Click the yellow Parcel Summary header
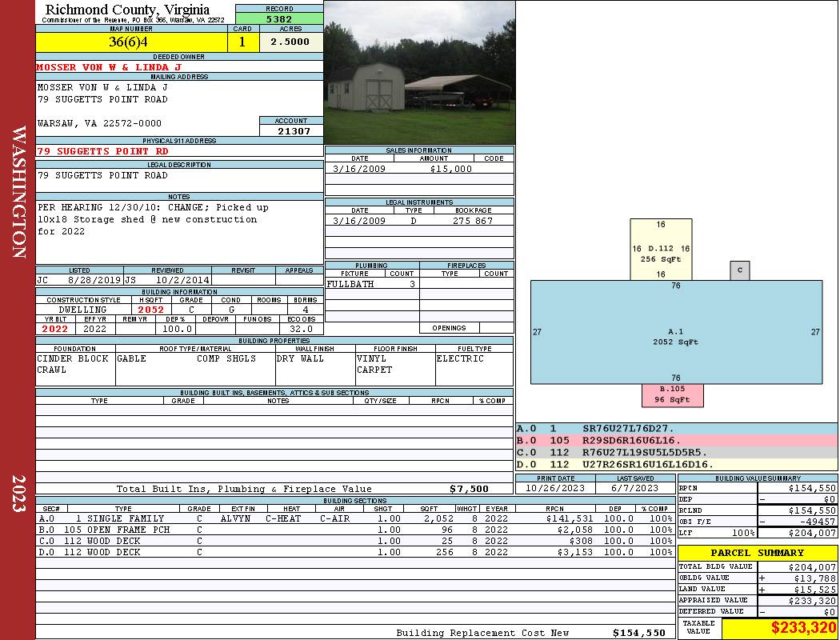 click(757, 553)
